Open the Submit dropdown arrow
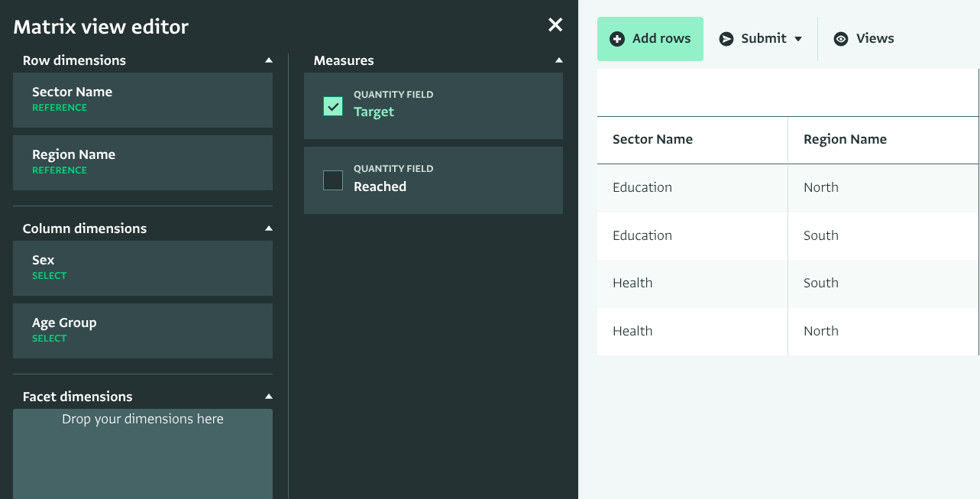The height and width of the screenshot is (499, 980). click(x=798, y=39)
